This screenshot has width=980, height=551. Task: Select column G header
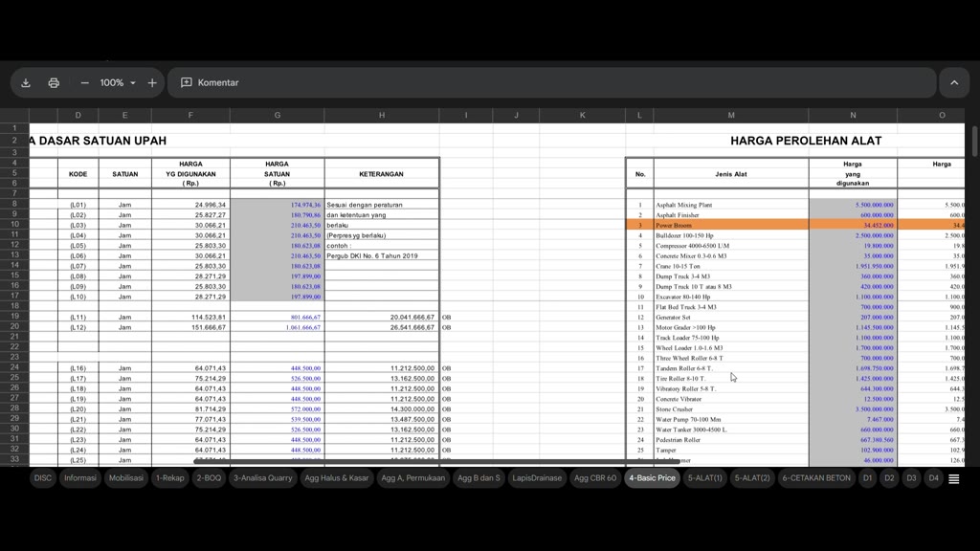pos(277,115)
